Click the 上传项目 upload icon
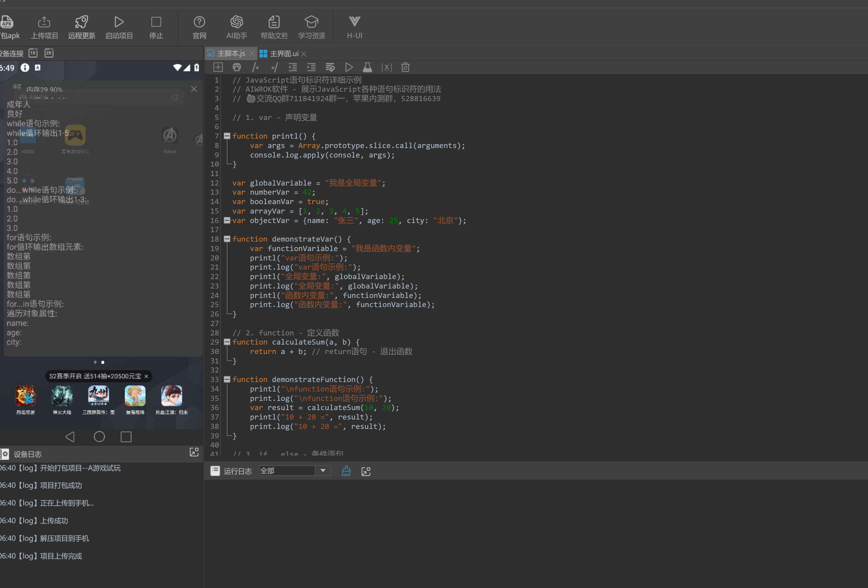The height and width of the screenshot is (588, 868). [44, 23]
